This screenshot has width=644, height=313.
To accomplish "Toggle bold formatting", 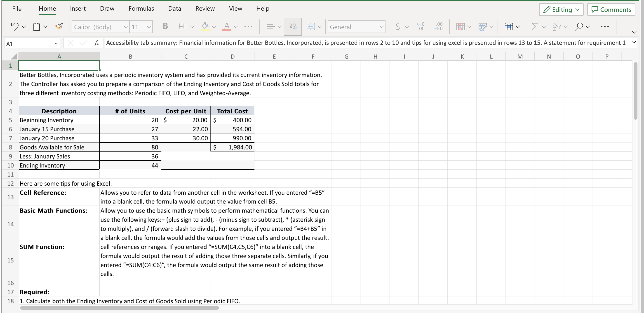I will (165, 26).
